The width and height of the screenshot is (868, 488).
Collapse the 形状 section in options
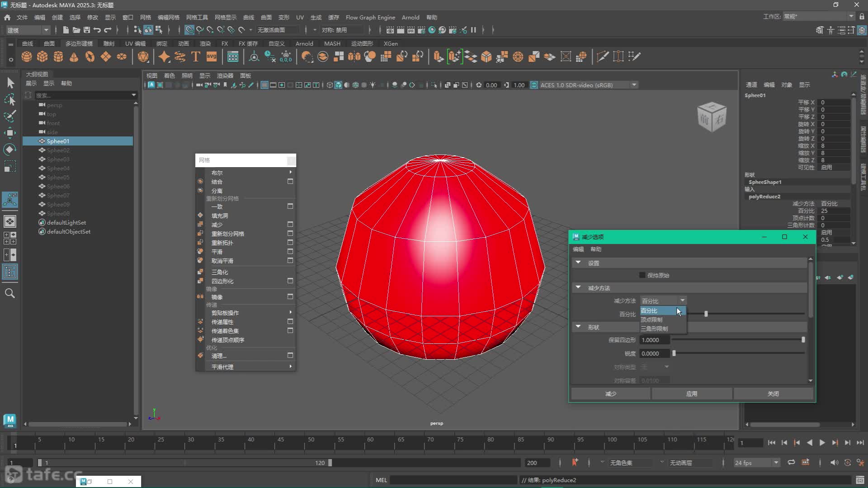pyautogui.click(x=578, y=327)
